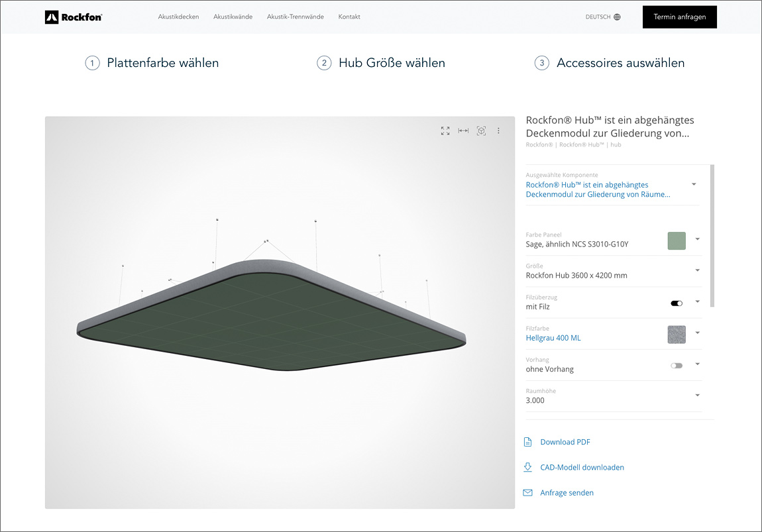Click the envelope icon beside Anfrage senden
Viewport: 762px width, 532px height.
point(527,493)
